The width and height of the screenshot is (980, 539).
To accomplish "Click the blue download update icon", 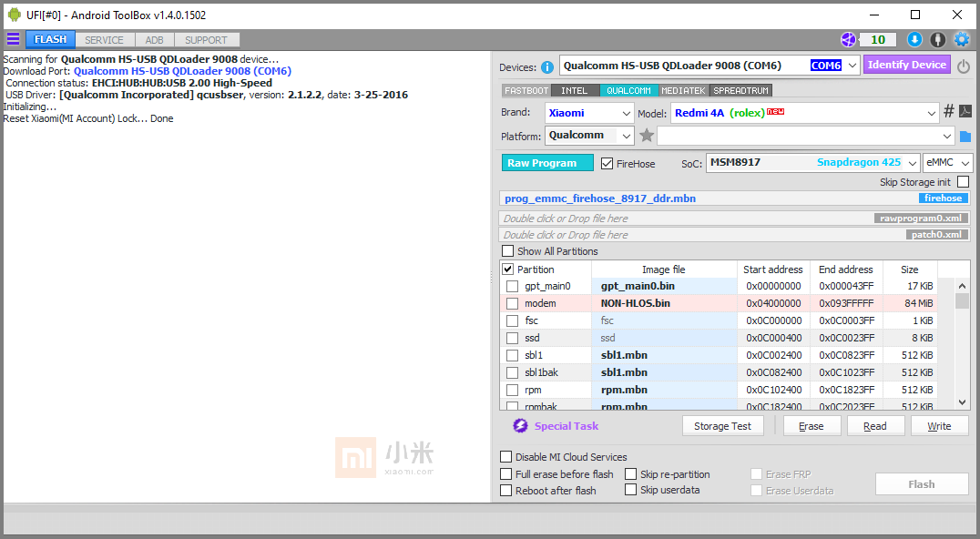I will click(914, 40).
